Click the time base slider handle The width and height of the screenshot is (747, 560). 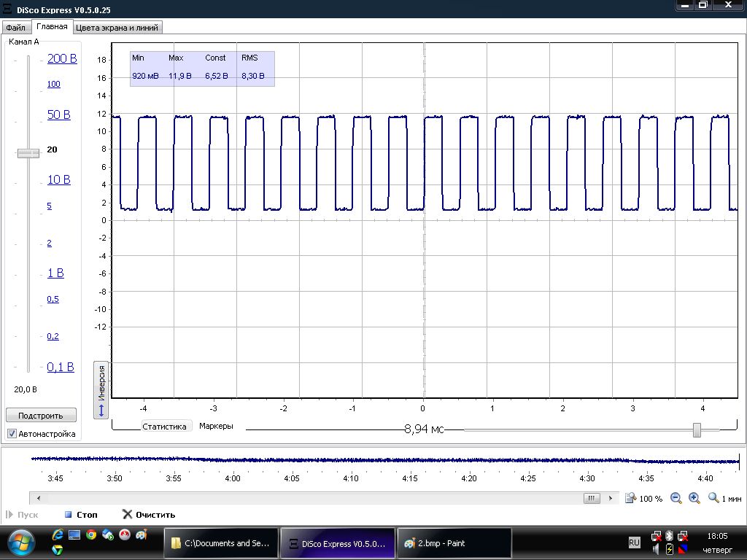(697, 430)
